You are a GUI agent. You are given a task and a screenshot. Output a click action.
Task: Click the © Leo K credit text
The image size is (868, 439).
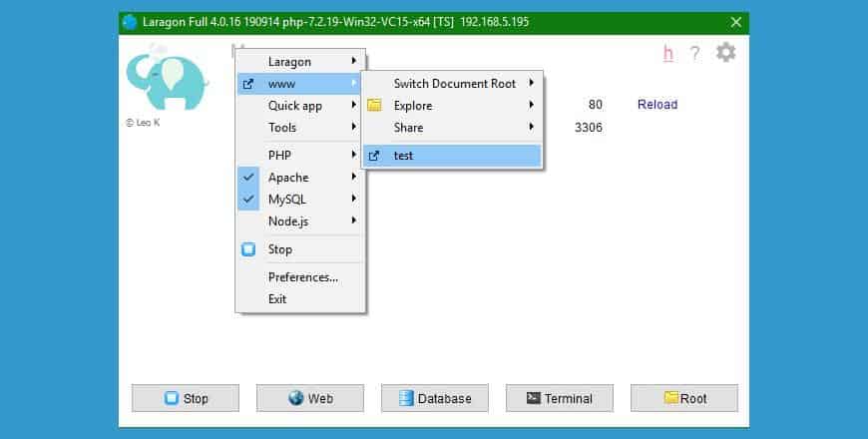click(x=143, y=123)
